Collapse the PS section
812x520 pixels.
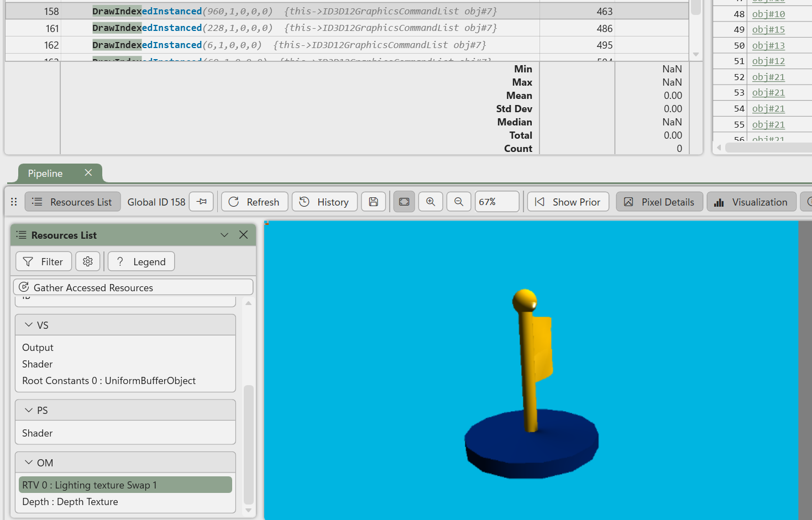(x=29, y=410)
